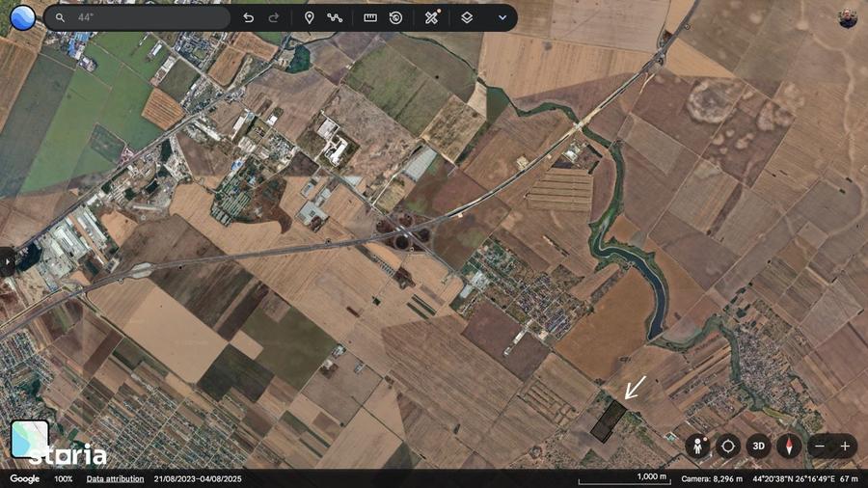Open the map layers panel
Screen dimensions: 868x488
pos(467,17)
